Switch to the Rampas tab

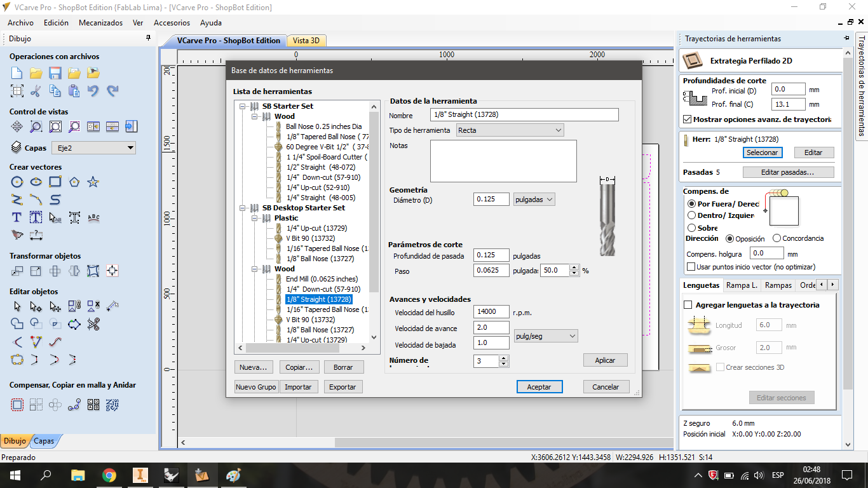(778, 285)
